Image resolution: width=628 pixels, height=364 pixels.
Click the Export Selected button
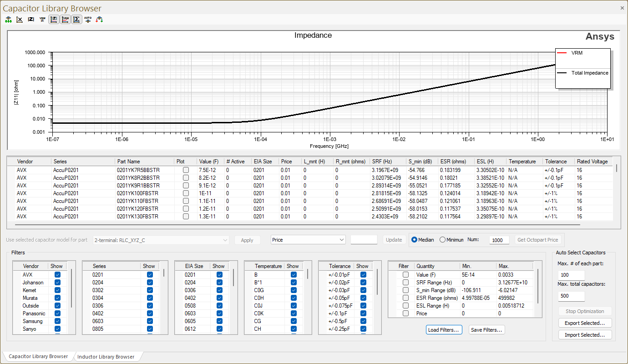click(585, 323)
